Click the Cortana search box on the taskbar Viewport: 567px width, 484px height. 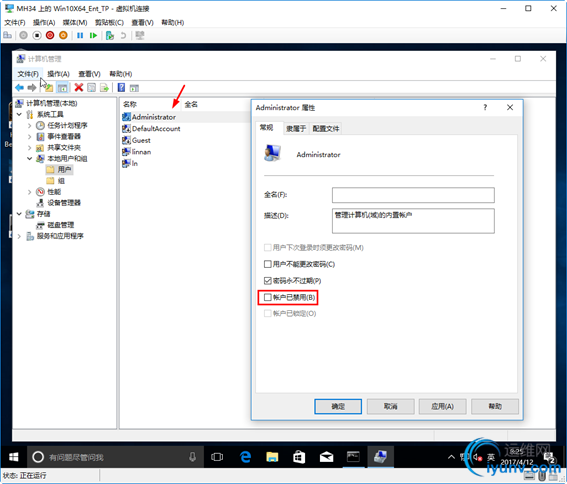tap(116, 457)
